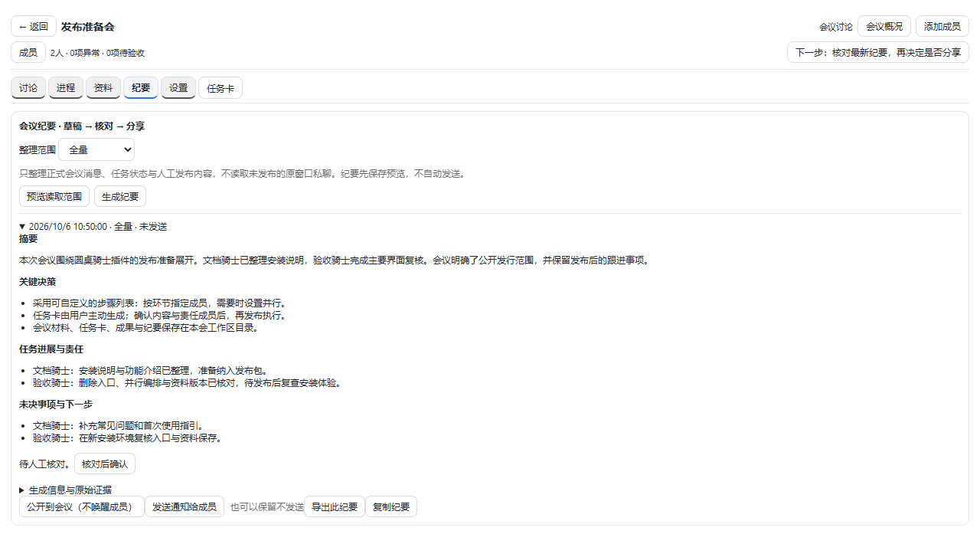The image size is (980, 544).
Task: Click bullet 任务卡由用户主动生成
Action: tap(159, 316)
